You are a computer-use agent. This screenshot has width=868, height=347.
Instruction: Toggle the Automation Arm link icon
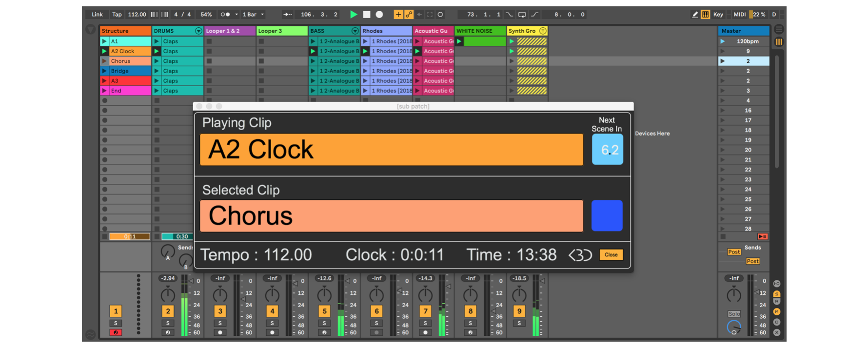pyautogui.click(x=409, y=15)
